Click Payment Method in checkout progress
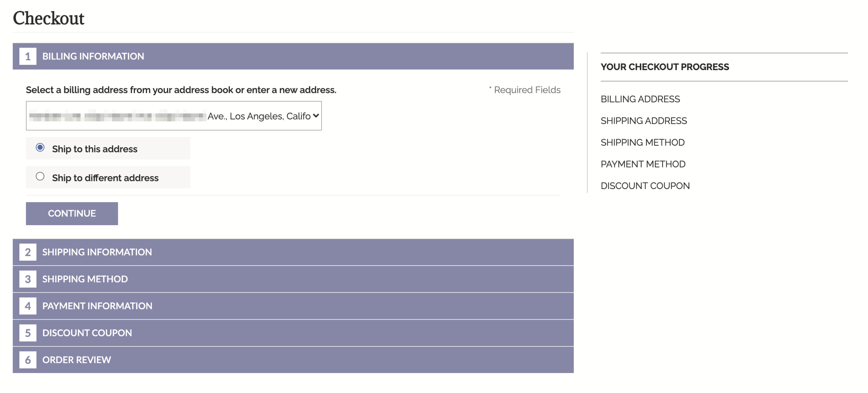This screenshot has width=868, height=393. [643, 164]
